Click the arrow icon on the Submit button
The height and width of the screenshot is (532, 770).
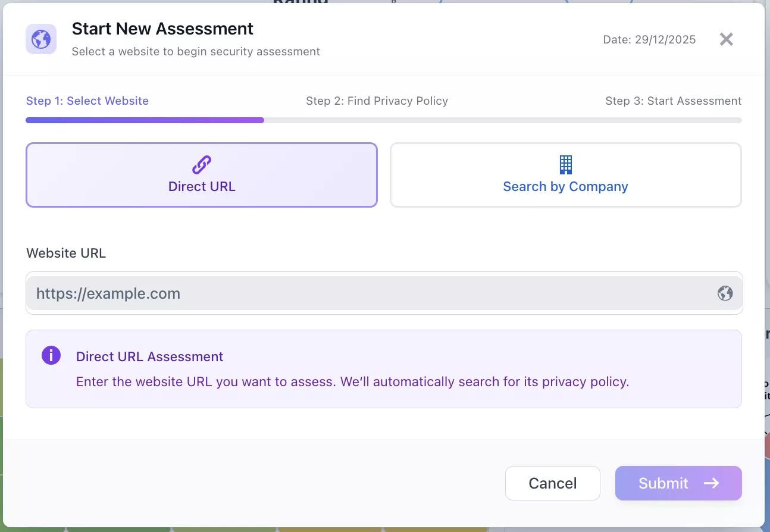[x=712, y=483]
